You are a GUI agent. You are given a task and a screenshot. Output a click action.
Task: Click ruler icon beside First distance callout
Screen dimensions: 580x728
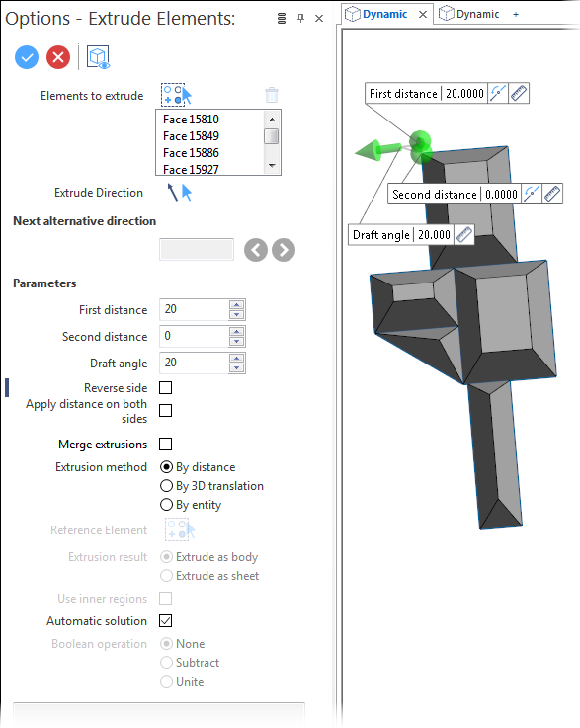[518, 93]
